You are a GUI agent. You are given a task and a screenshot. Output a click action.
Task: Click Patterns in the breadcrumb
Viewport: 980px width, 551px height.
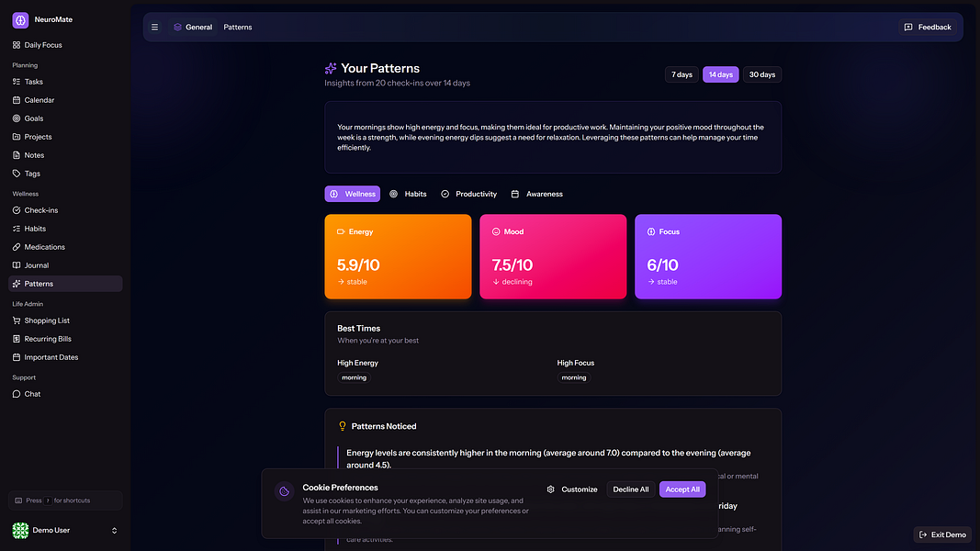click(x=238, y=27)
